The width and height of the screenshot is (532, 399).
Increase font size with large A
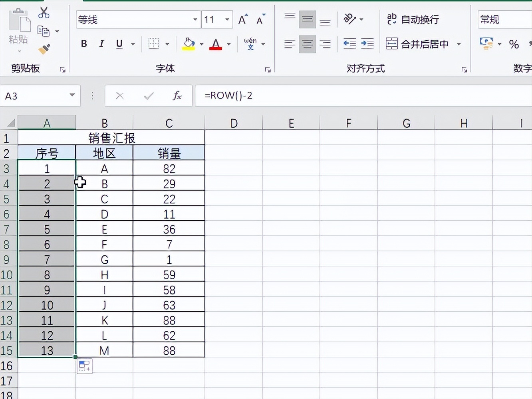point(243,20)
